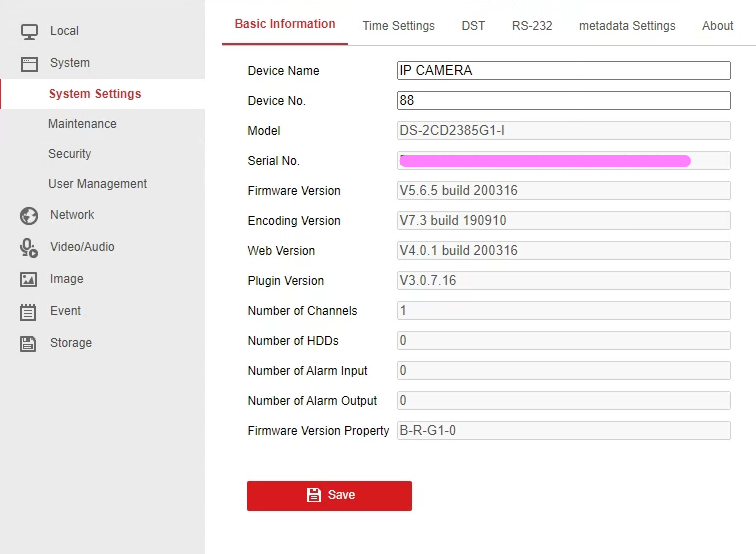Click the System window icon
756x554 pixels.
29,63
